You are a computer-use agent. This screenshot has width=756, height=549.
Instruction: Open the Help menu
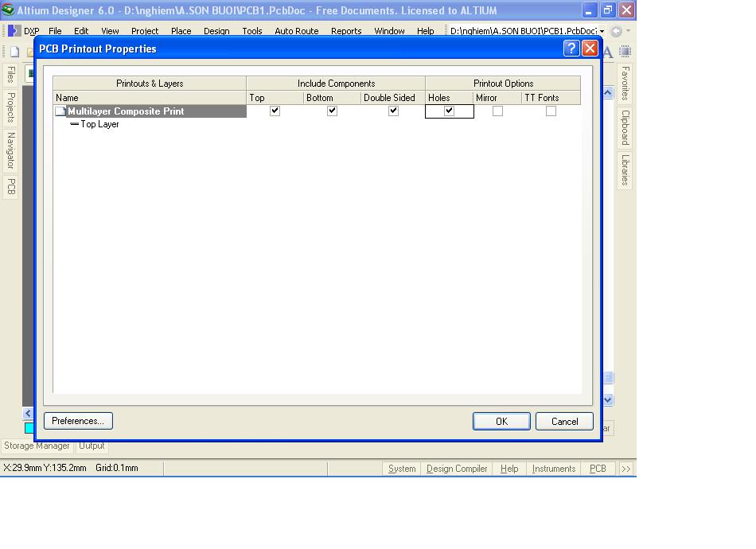[x=425, y=31]
